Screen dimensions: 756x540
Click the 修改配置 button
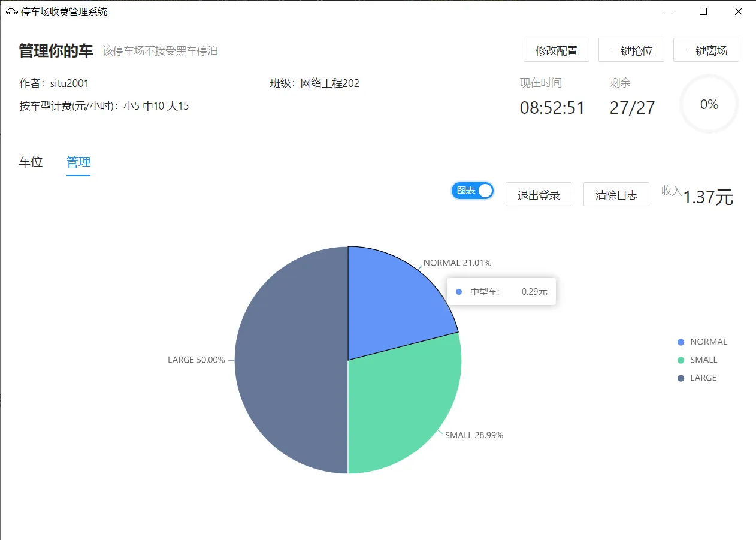coord(557,50)
